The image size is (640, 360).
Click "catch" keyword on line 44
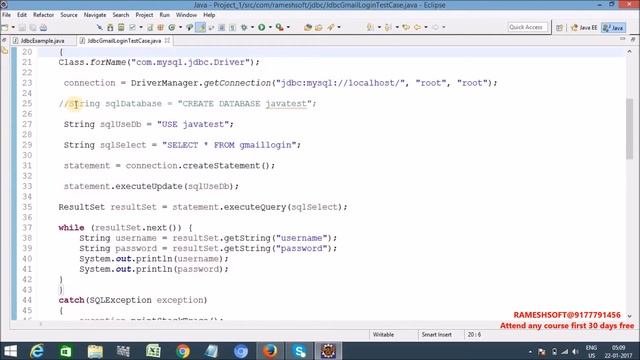(x=71, y=300)
